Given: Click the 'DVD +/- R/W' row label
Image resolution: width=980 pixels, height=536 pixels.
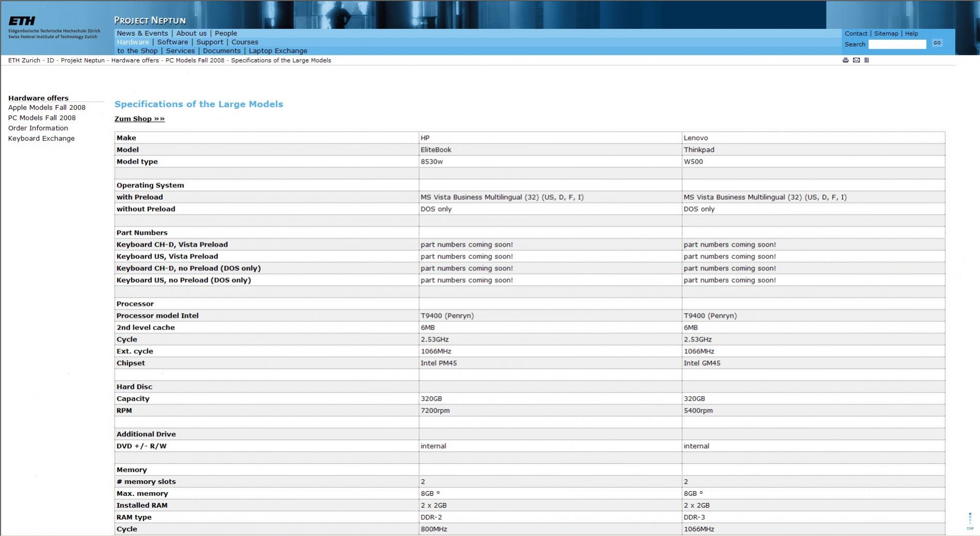Looking at the screenshot, I should click(x=141, y=446).
